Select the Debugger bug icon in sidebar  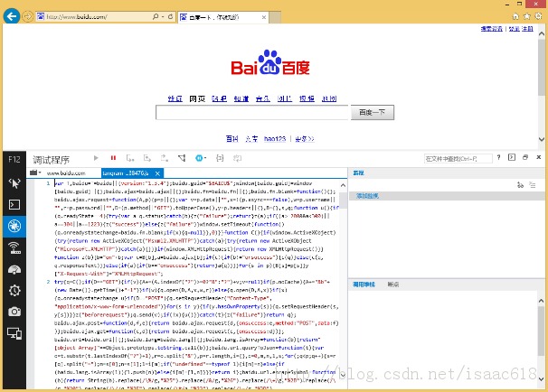(x=14, y=226)
